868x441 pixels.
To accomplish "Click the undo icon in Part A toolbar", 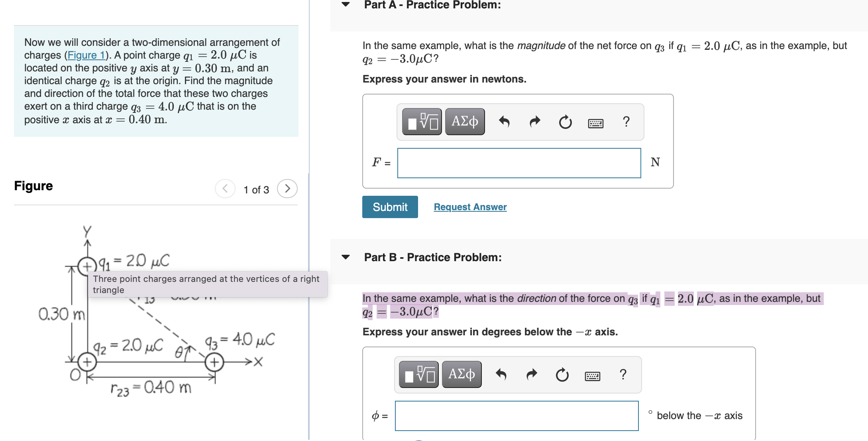I will coord(505,122).
